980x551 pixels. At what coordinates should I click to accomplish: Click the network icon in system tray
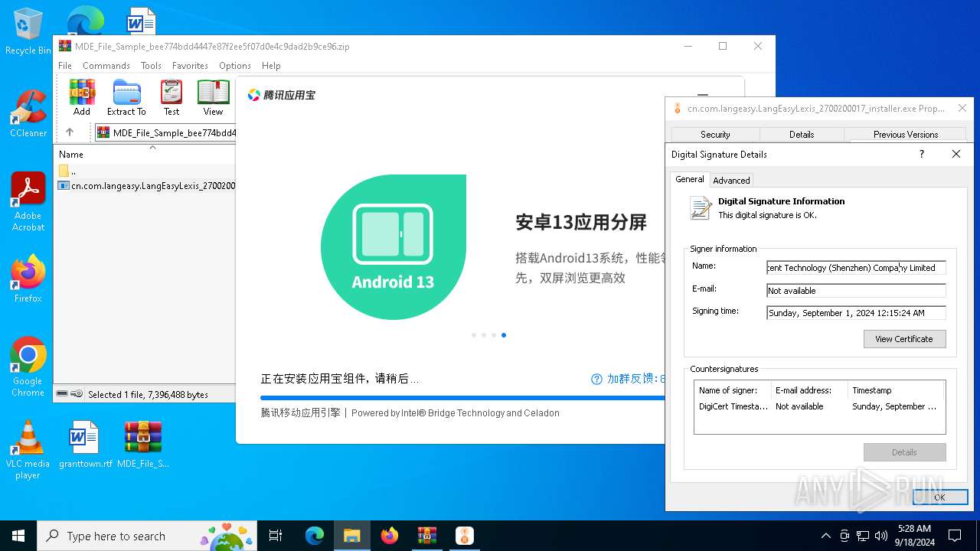pos(863,536)
